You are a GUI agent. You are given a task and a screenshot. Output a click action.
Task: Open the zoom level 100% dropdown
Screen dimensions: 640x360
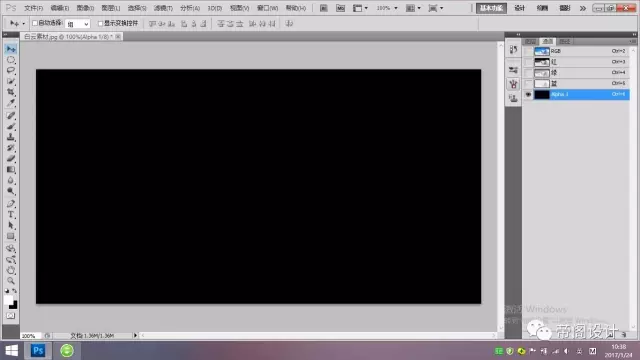point(387,8)
